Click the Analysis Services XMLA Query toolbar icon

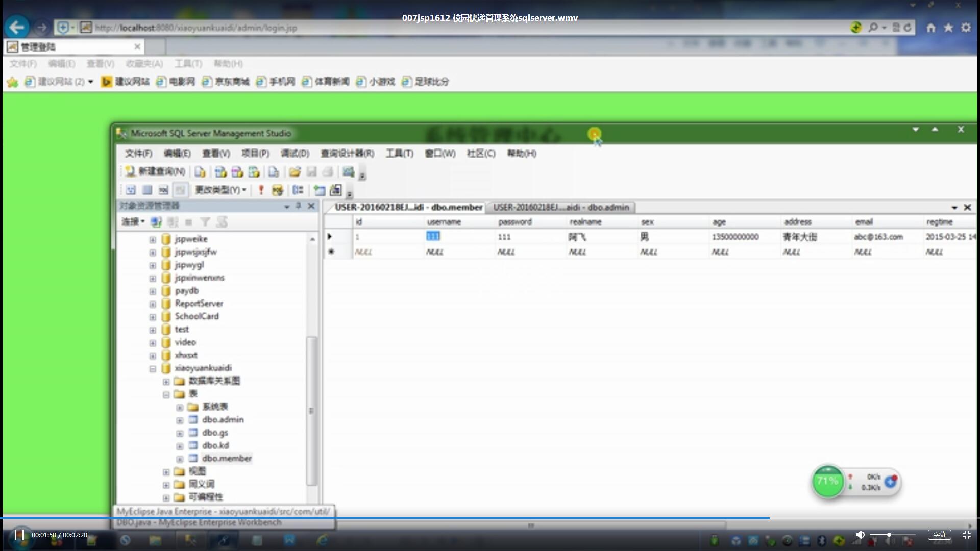[x=254, y=172]
